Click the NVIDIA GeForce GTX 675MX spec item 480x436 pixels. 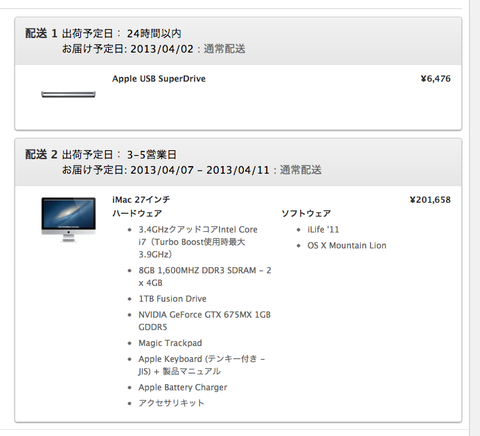tap(204, 321)
